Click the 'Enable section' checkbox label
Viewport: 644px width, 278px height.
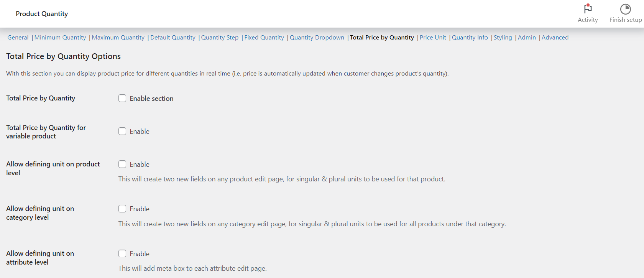(151, 99)
